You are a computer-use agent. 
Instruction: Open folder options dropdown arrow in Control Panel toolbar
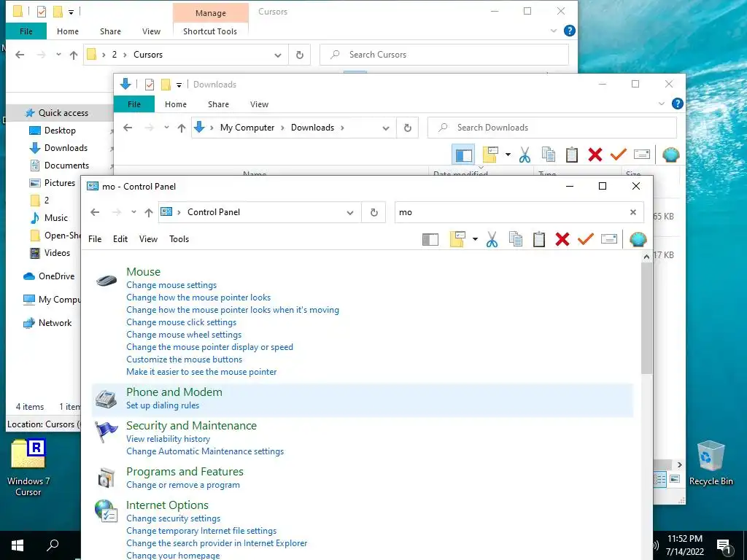pos(475,239)
